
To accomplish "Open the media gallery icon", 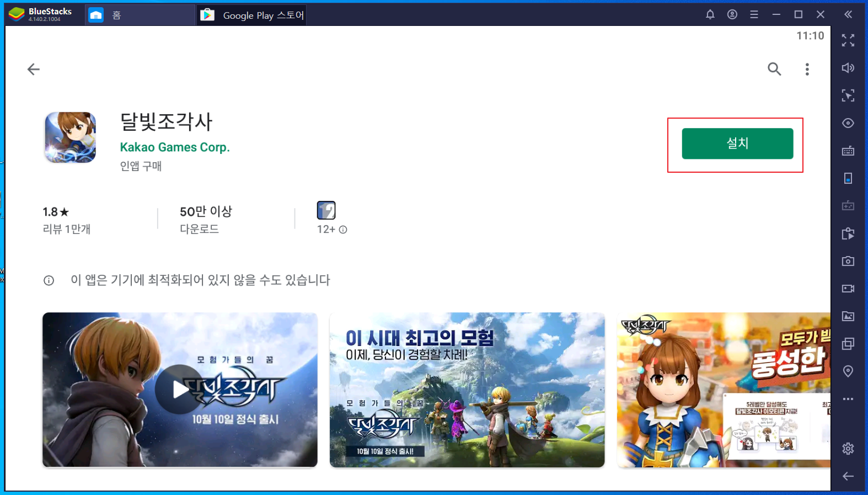I will 848,316.
